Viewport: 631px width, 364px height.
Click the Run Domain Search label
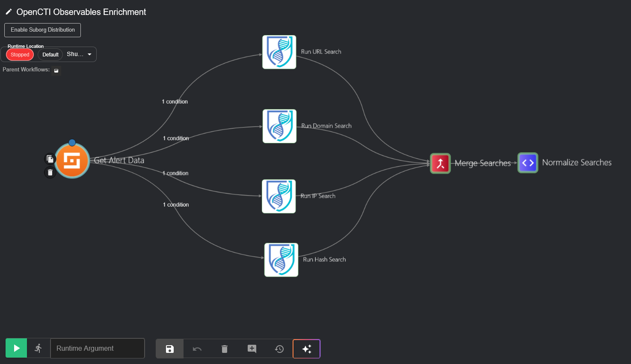coord(326,126)
